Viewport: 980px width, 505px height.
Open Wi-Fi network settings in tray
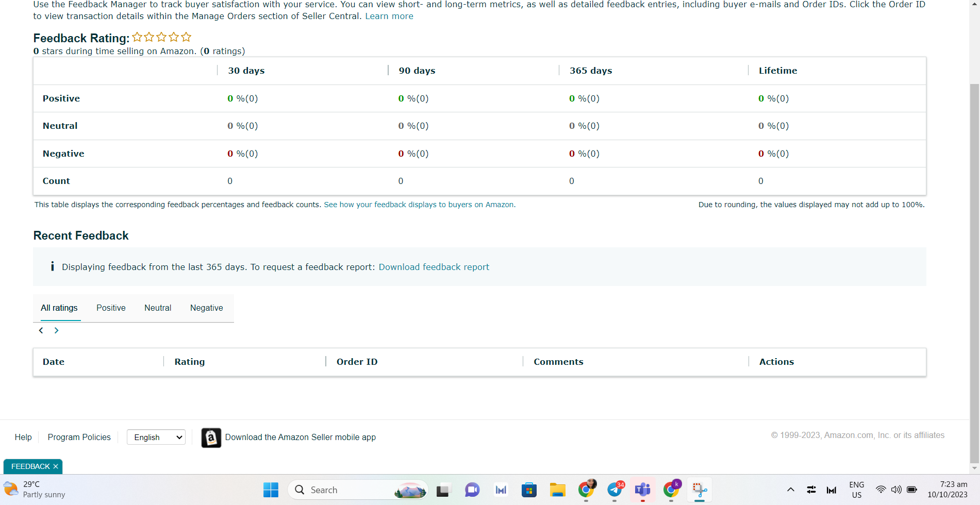[x=881, y=490]
